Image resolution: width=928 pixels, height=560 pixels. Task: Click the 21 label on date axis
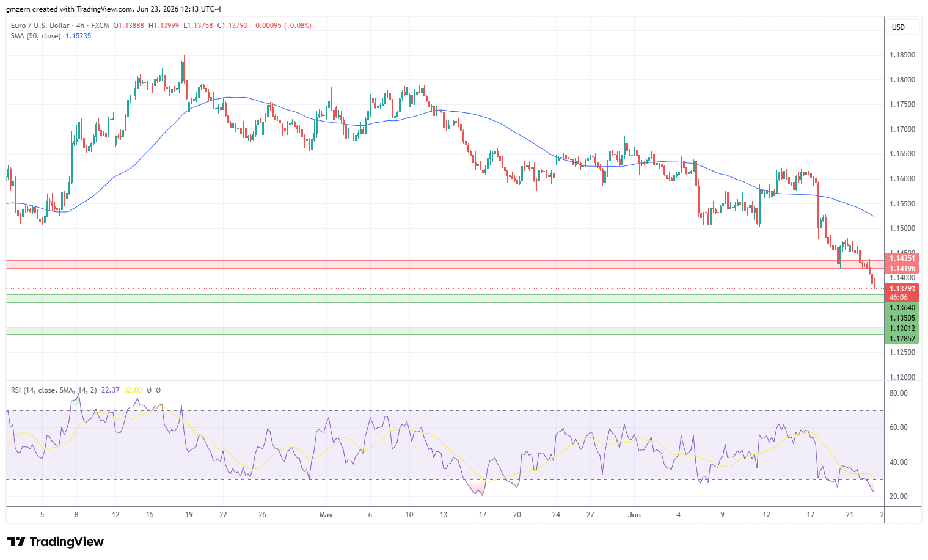[850, 515]
